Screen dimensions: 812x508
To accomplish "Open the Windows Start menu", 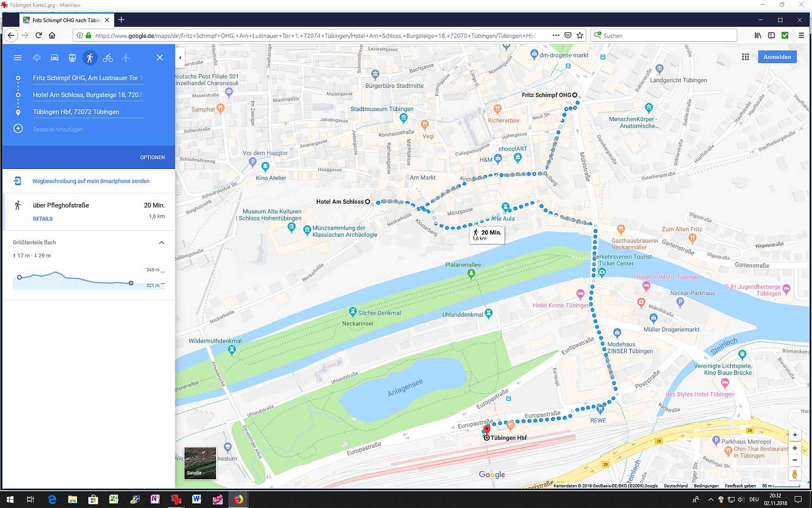I will coord(10,499).
